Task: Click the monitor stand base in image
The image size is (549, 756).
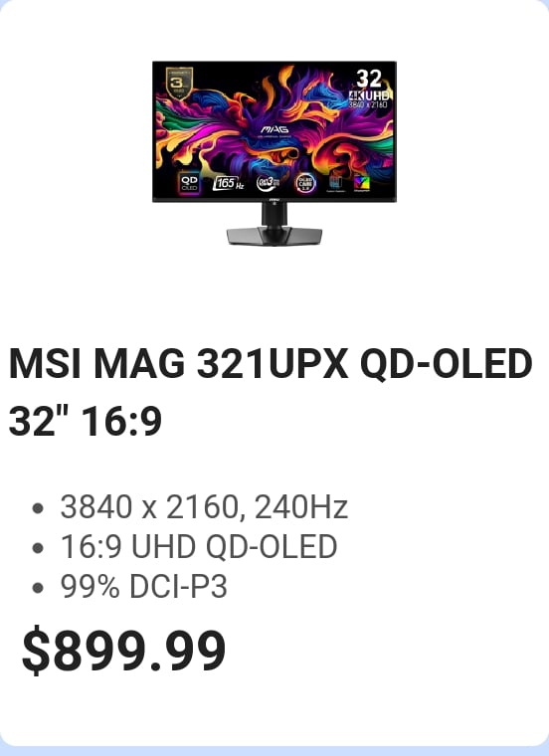Action: pyautogui.click(x=274, y=236)
